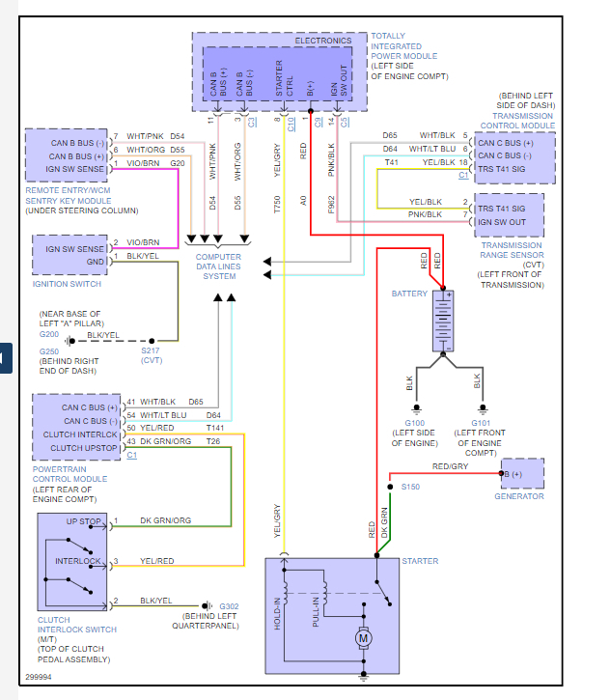Select the G100 ground label
Image resolution: width=610 pixels, height=700 pixels.
(x=415, y=423)
